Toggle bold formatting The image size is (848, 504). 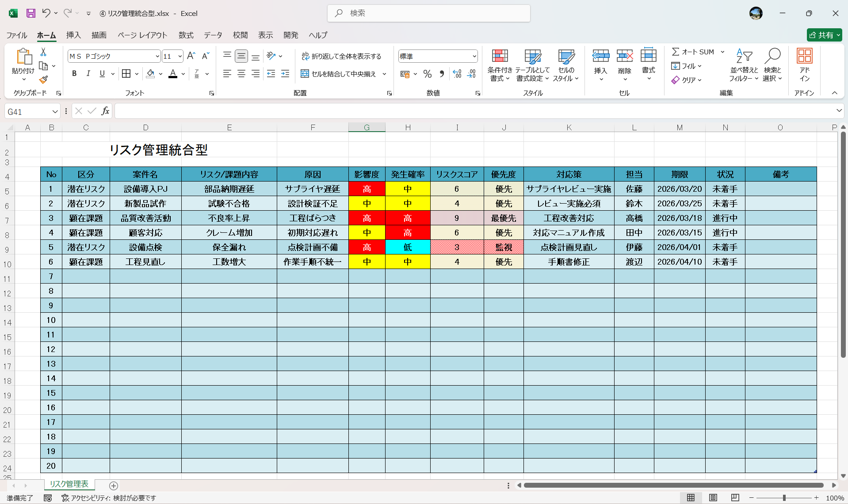(x=74, y=73)
